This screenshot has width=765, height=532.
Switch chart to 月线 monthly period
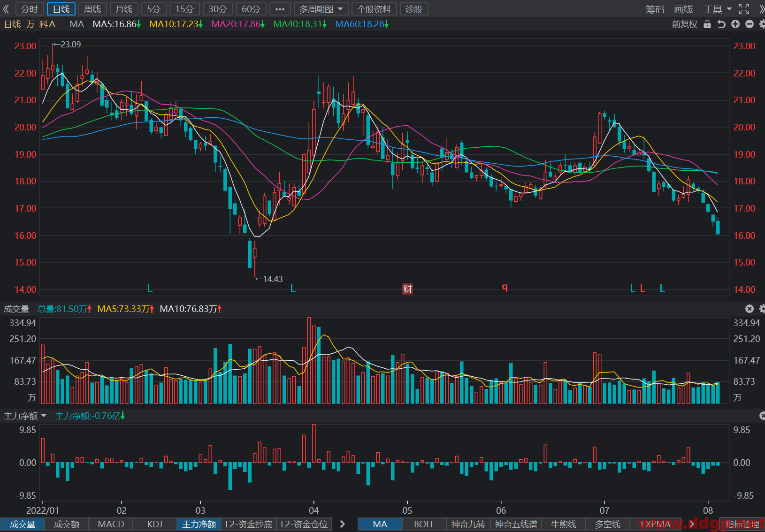(x=124, y=9)
